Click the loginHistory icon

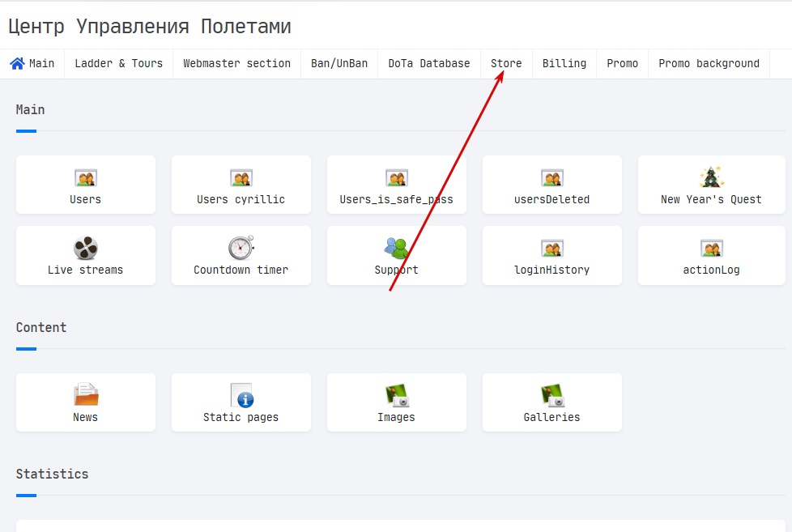pos(552,248)
